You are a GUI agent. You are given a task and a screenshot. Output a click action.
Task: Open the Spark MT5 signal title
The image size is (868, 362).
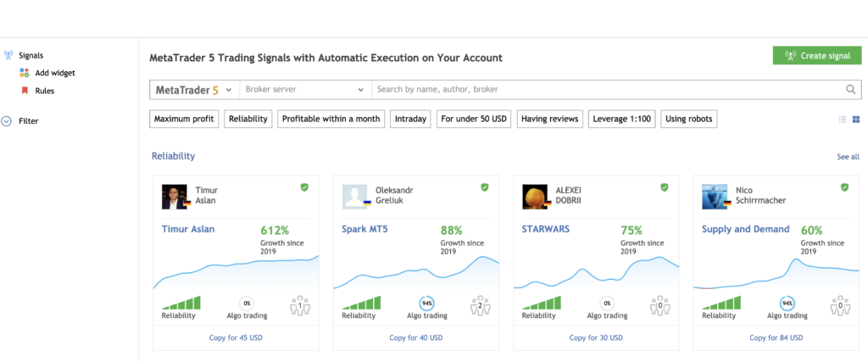(x=364, y=229)
